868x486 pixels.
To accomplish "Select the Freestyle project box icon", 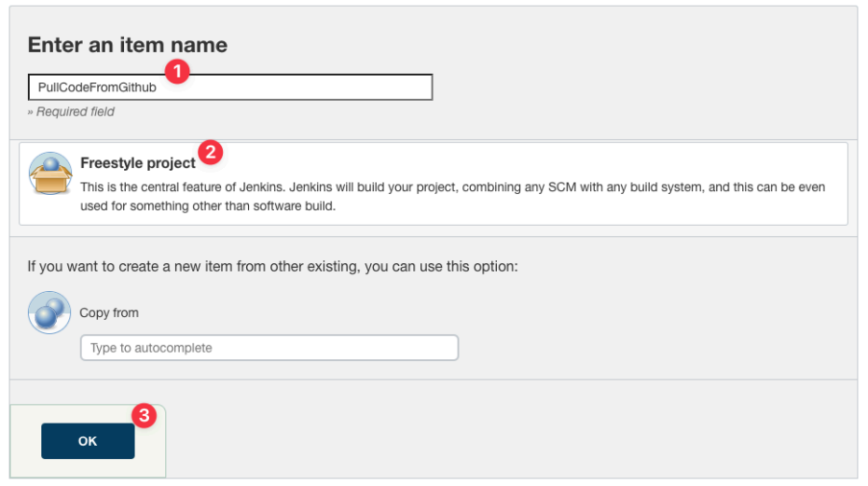I will pos(50,174).
